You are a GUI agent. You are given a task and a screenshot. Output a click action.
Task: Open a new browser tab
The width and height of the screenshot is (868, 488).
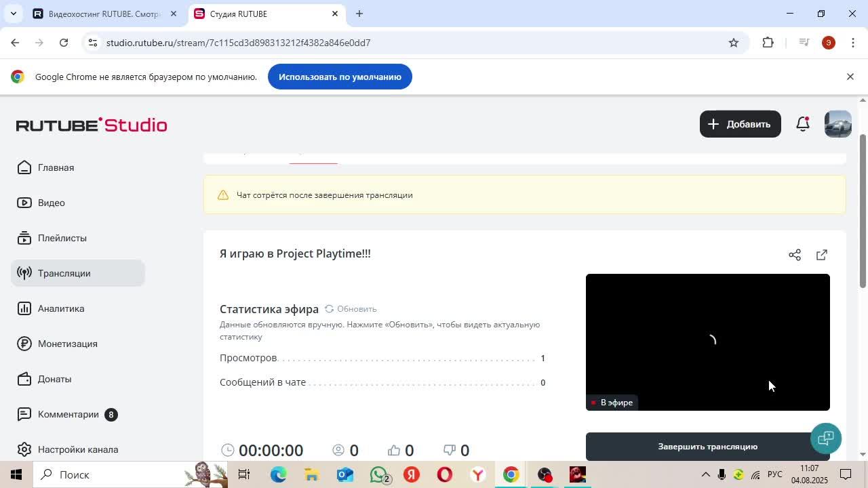coord(359,14)
